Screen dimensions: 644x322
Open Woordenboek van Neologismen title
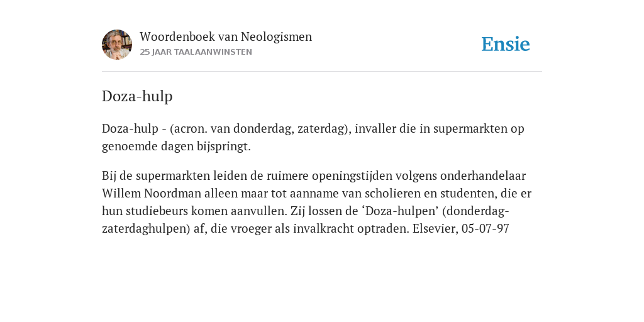[226, 36]
